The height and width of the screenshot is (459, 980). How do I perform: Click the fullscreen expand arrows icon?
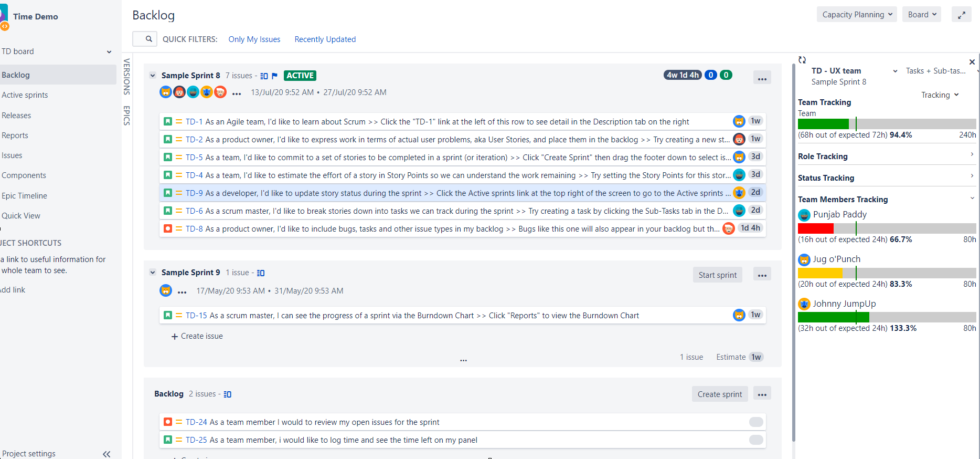962,15
